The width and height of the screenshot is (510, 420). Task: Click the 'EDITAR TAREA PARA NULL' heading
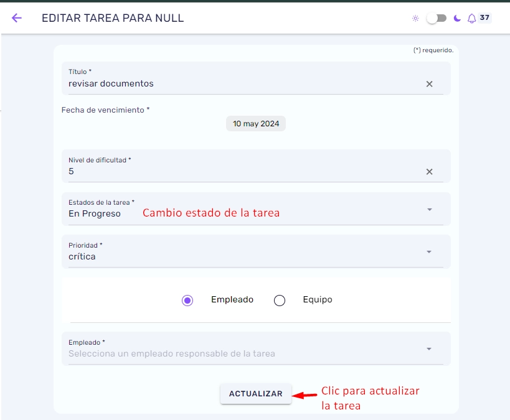113,18
